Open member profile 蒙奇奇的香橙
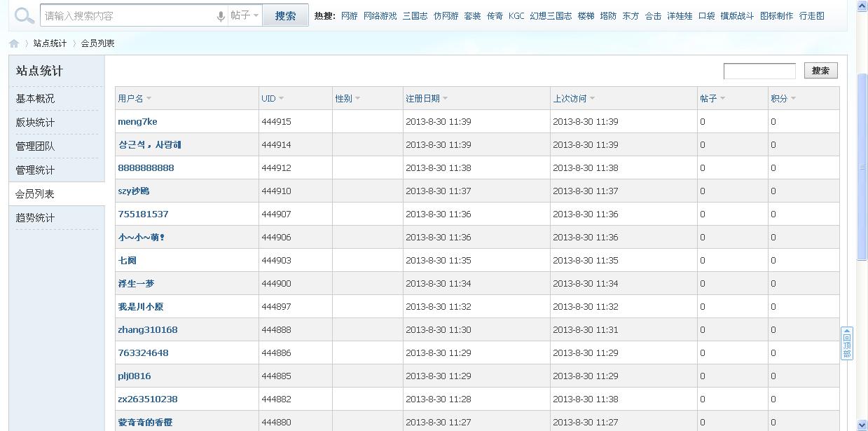This screenshot has width=868, height=431. (145, 423)
